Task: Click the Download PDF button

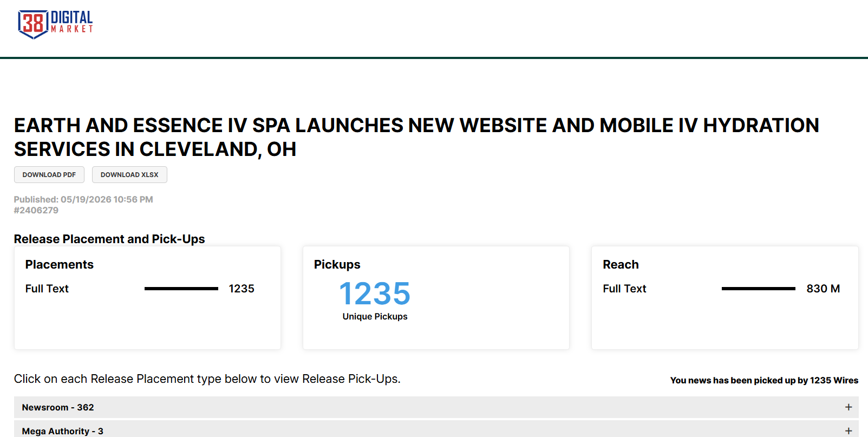Action: point(49,175)
